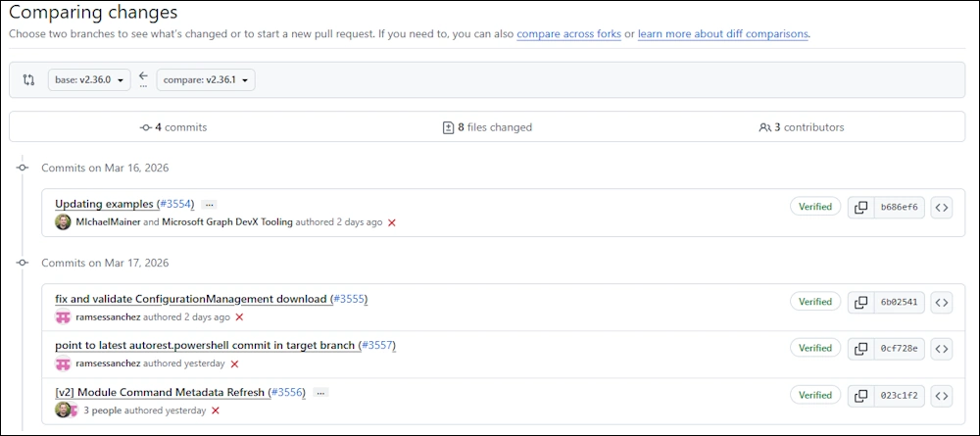Expand the Module Command Metadata Refresh description
980x436 pixels.
coord(321,393)
